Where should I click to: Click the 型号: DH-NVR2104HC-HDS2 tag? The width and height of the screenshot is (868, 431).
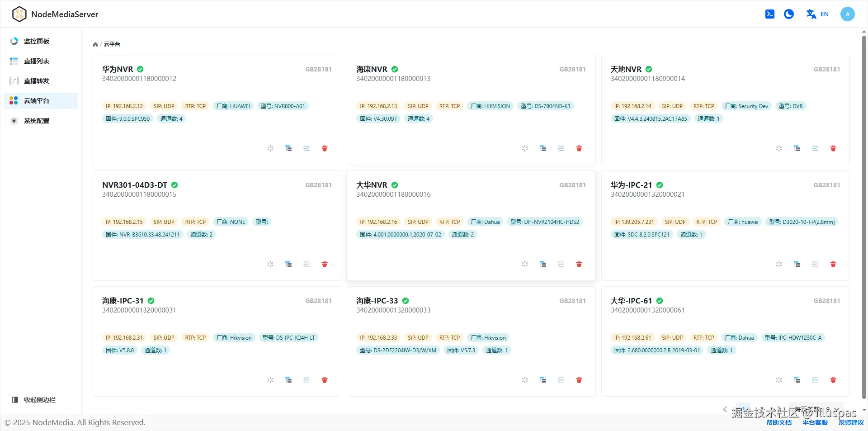pos(545,222)
